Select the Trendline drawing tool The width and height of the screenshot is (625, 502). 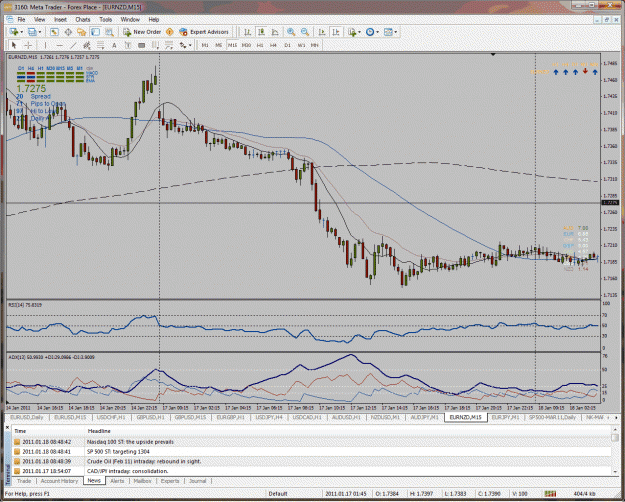pos(73,45)
